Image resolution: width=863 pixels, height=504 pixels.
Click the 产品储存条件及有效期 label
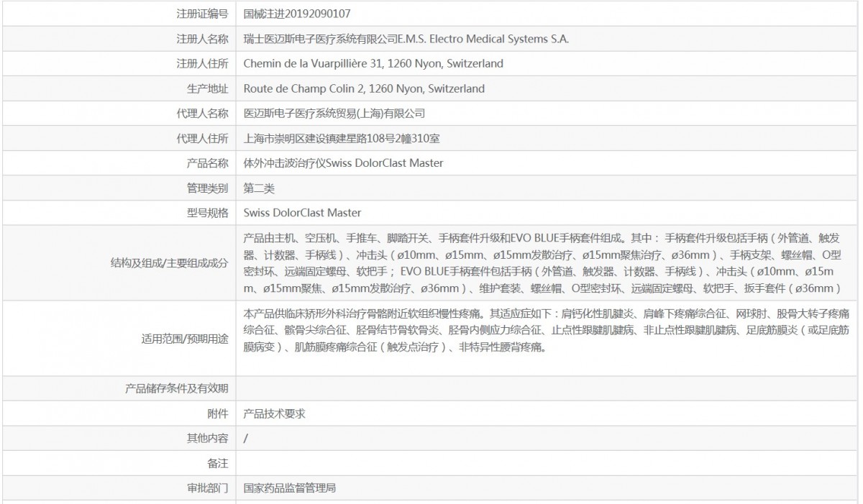177,388
